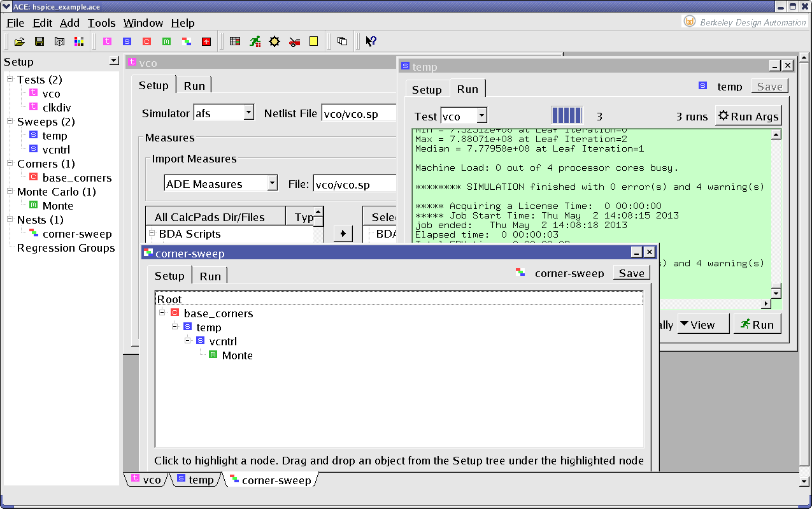Add a new corner with red 'c' icon
This screenshot has width=812, height=509.
pos(146,41)
